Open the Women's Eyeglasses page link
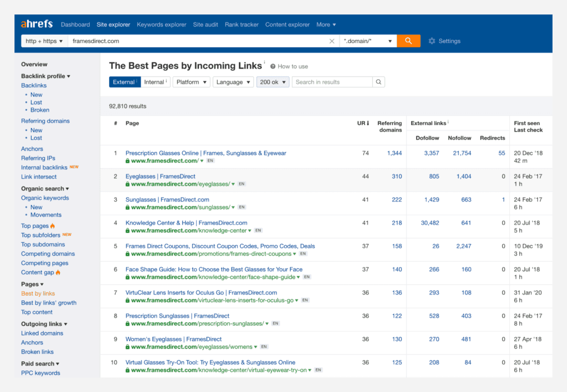Screen dimensions: 567x392 [173, 339]
